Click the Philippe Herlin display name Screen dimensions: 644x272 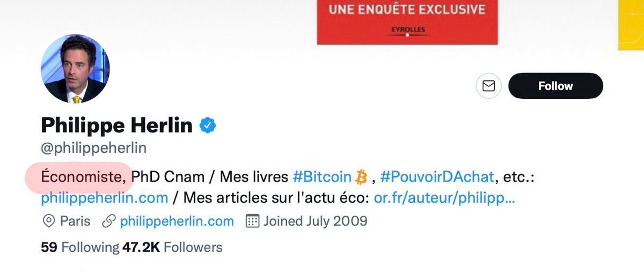pyautogui.click(x=116, y=126)
